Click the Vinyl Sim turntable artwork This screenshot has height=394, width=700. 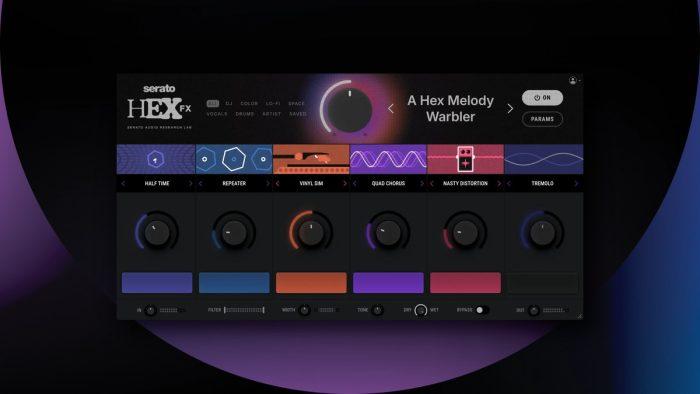[311, 159]
